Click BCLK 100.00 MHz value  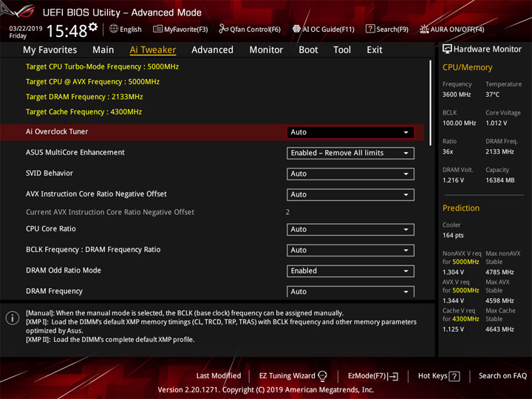459,123
